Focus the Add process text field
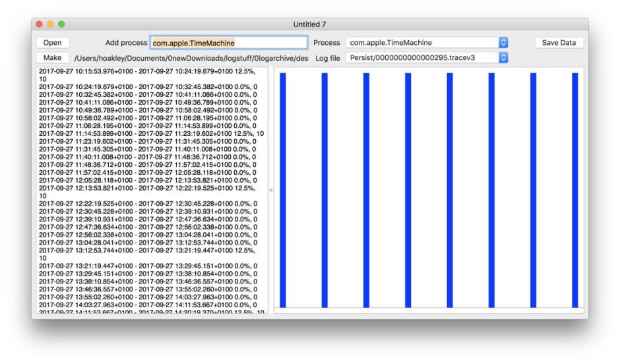The width and height of the screenshot is (620, 364). click(228, 43)
